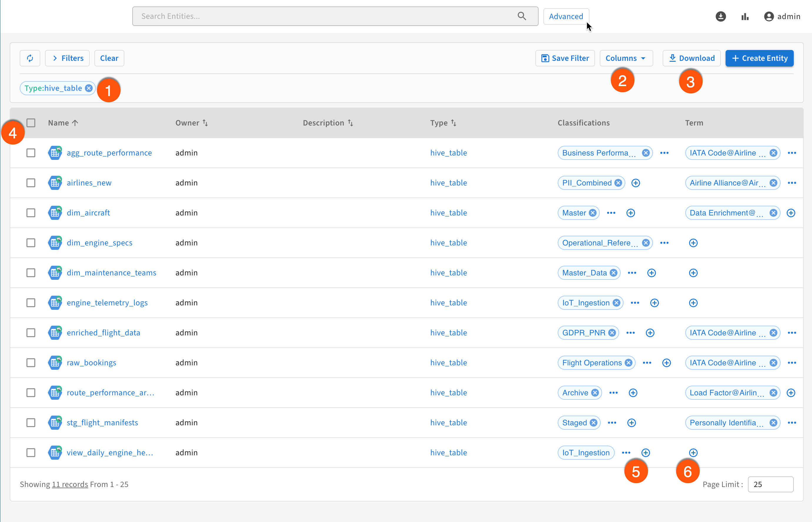
Task: Open the Columns dropdown
Action: point(626,58)
